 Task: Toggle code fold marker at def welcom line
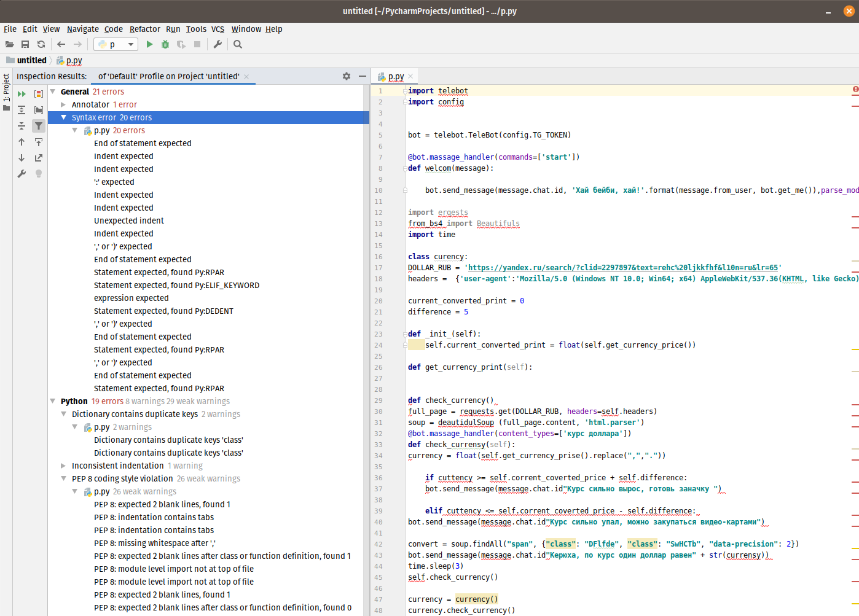click(405, 168)
